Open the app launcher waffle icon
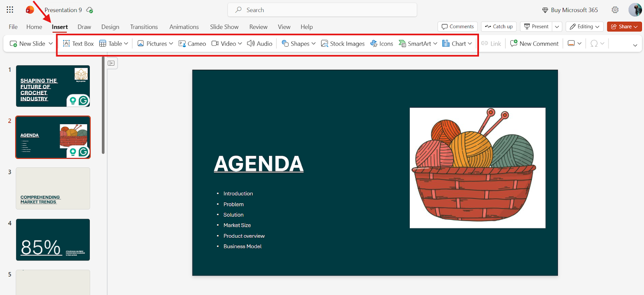Image resolution: width=644 pixels, height=295 pixels. click(x=10, y=10)
